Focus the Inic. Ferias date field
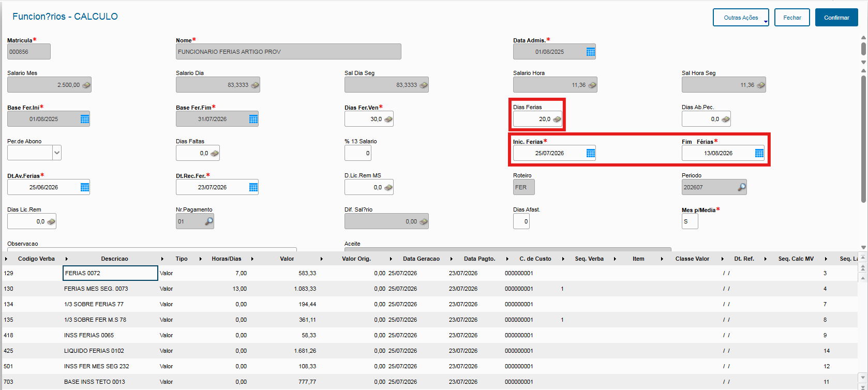The width and height of the screenshot is (868, 390). (554, 153)
